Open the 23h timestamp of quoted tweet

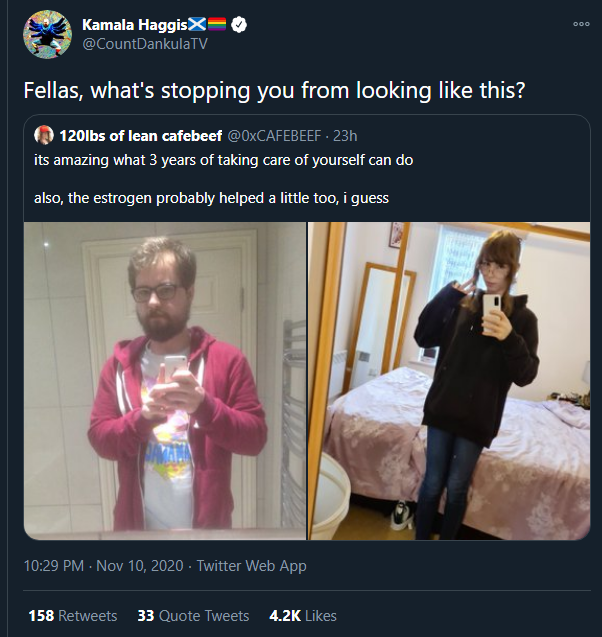[345, 136]
